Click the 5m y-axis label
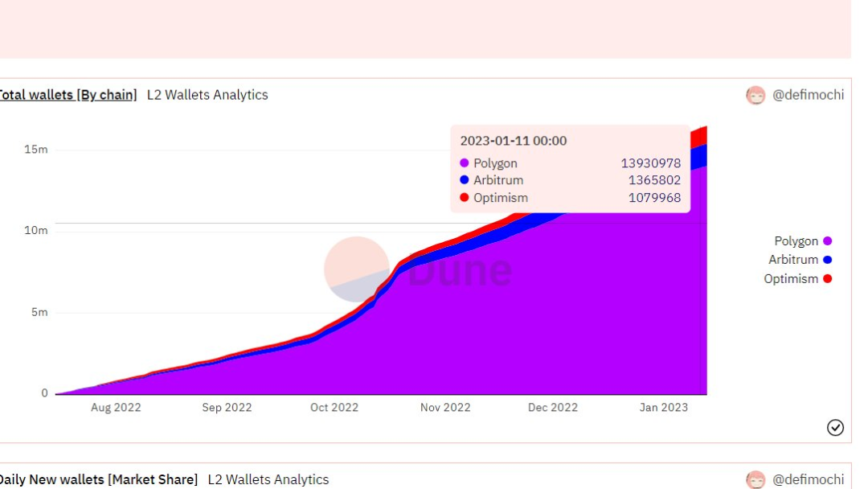This screenshot has width=868, height=489. coord(39,312)
